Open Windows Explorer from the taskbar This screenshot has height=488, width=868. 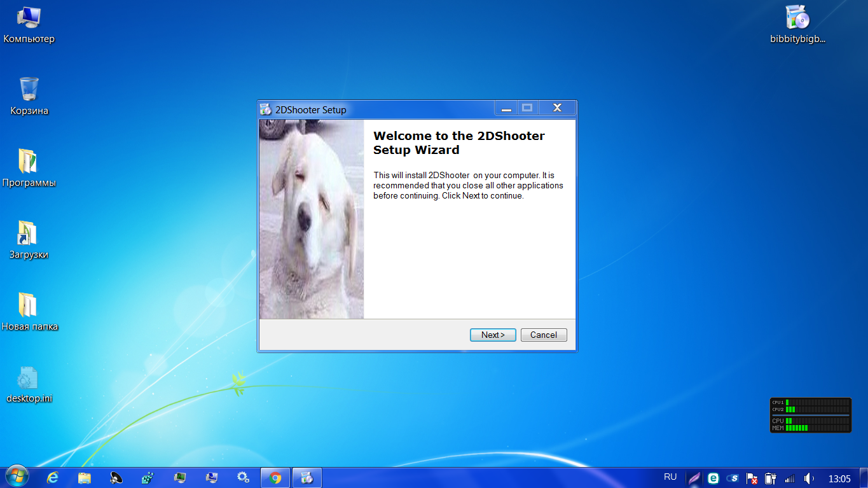(85, 478)
